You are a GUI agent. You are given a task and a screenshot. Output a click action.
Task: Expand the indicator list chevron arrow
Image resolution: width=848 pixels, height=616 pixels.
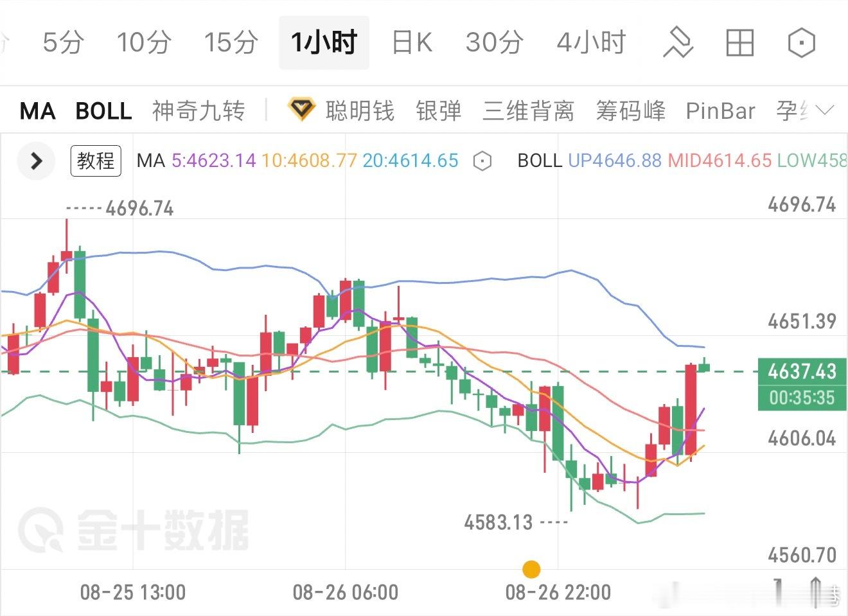coord(825,110)
